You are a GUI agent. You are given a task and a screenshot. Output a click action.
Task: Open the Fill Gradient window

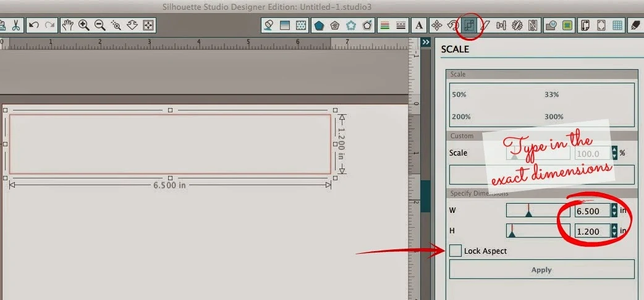pos(285,25)
